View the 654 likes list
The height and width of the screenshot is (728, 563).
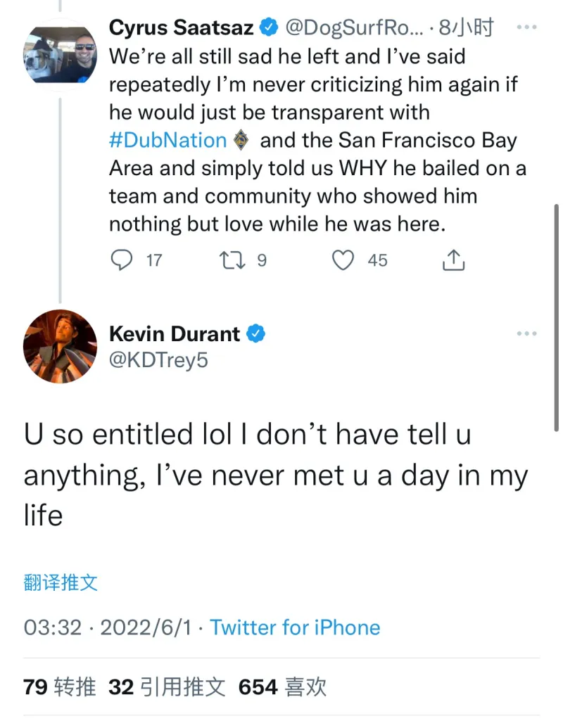[x=282, y=687]
